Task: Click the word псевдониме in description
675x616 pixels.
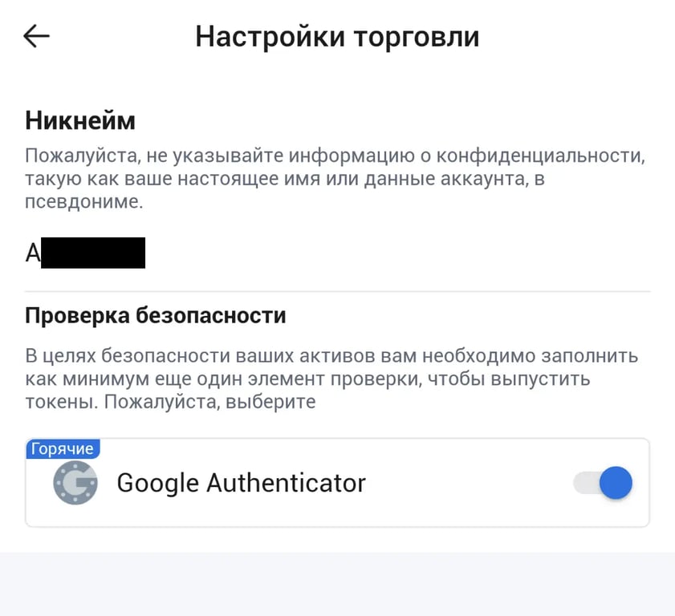Action: point(83,201)
